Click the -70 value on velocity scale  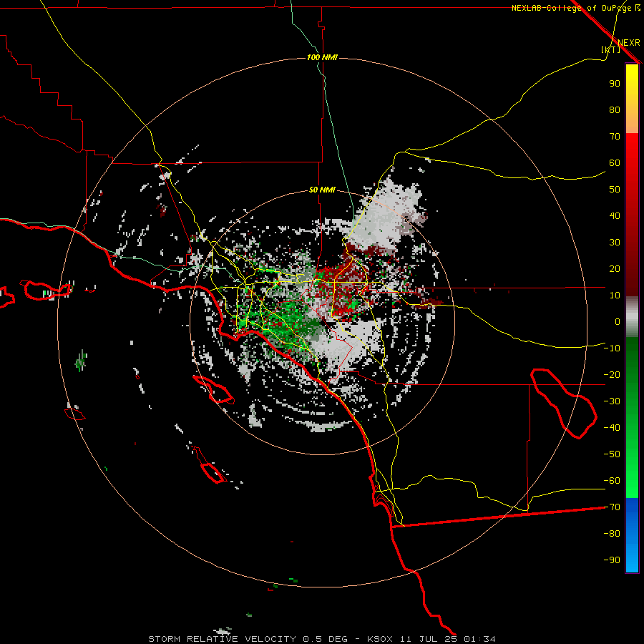point(612,507)
